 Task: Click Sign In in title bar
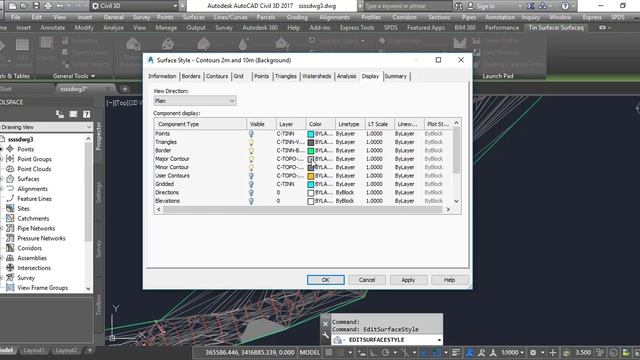coord(482,6)
